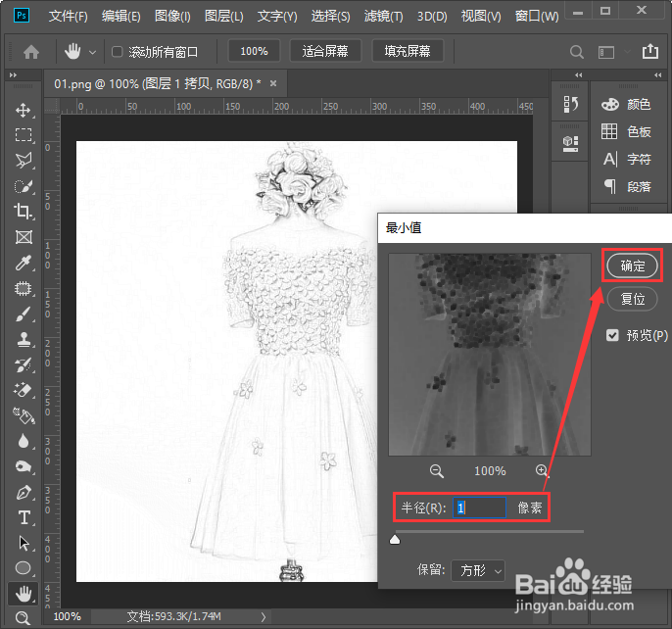Open the 字符 panel
Screen dimensions: 672x629
coord(626,159)
